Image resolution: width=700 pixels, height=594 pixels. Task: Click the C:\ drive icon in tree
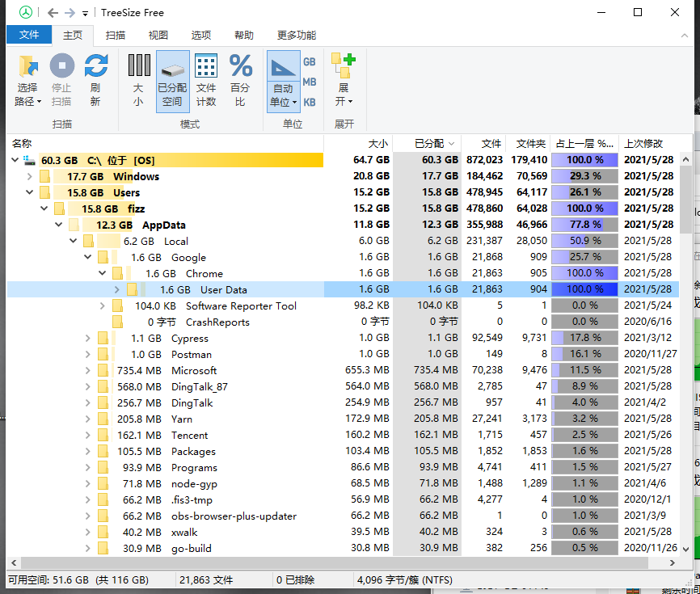point(29,160)
